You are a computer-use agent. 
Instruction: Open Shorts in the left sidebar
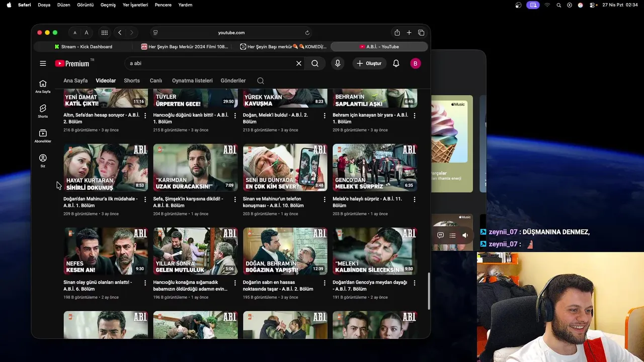(43, 111)
